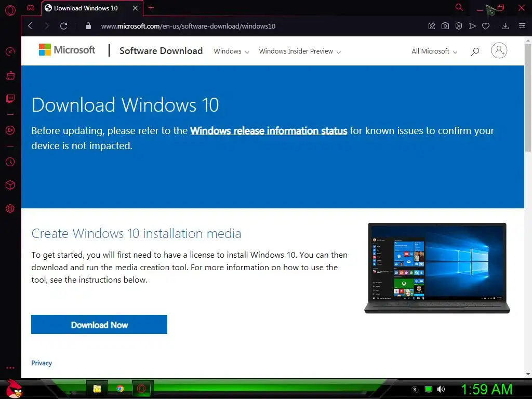Screen dimensions: 532x399
Task: Open History clock icon in sidebar
Action: point(10,162)
